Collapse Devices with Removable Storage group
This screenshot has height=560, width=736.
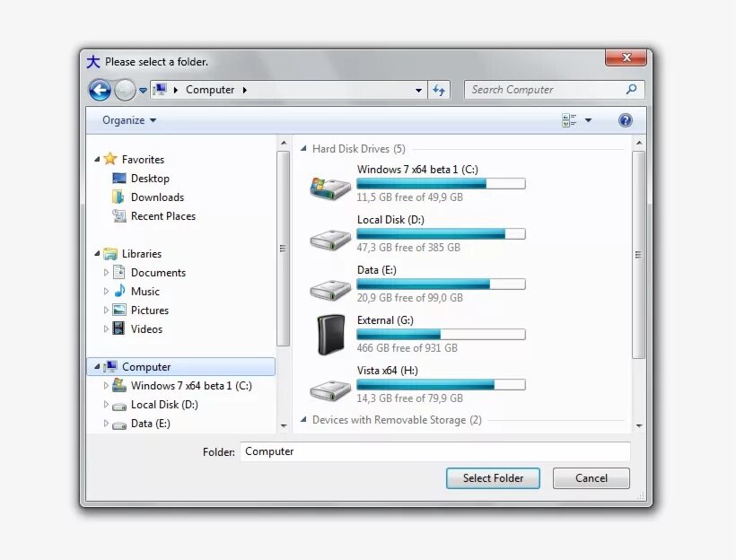(x=303, y=419)
